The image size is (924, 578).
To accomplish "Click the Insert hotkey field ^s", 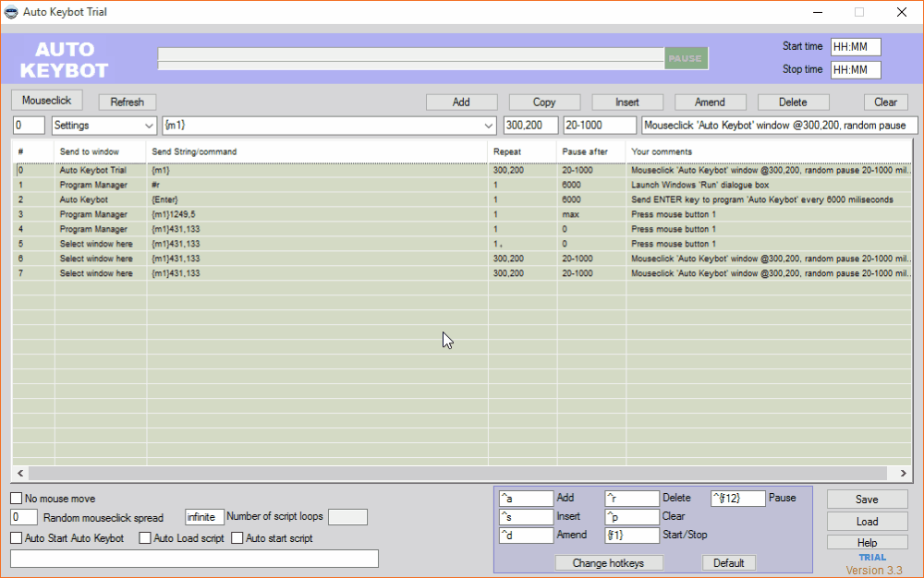I will click(526, 517).
